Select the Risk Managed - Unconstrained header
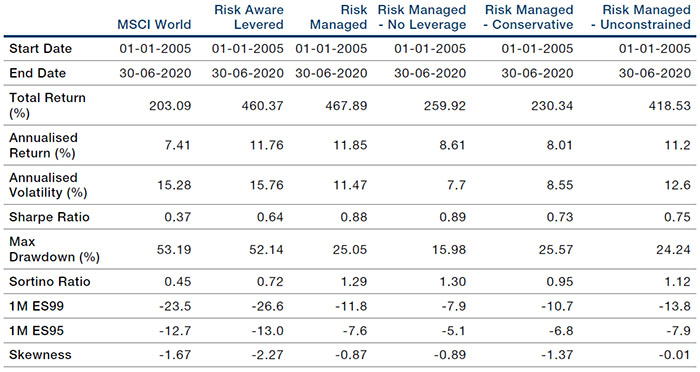Viewport: 700px width, 372px height. point(641,17)
